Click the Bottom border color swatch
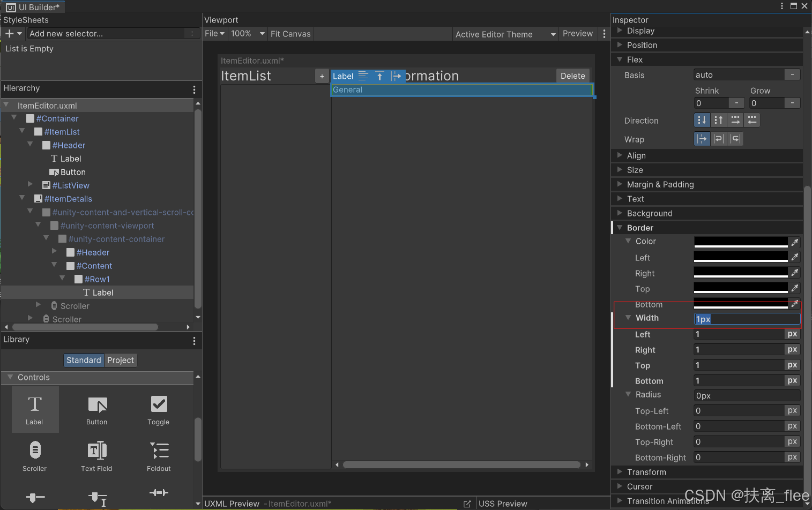The width and height of the screenshot is (812, 510). (740, 304)
